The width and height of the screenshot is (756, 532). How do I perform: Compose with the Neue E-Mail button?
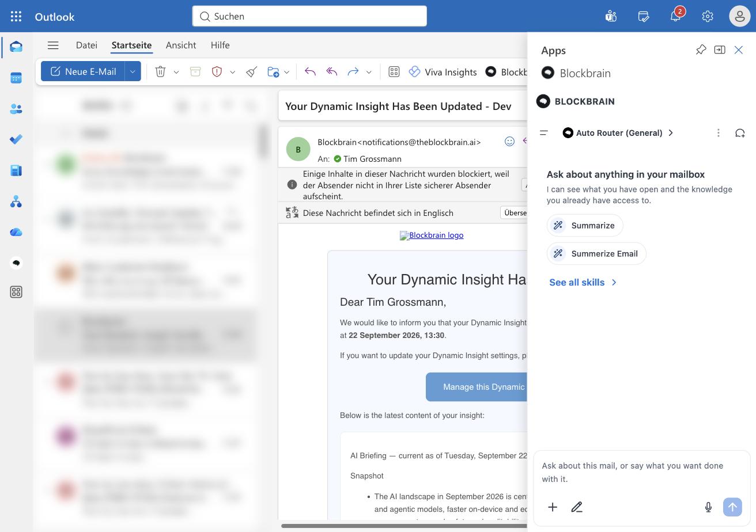[x=83, y=71]
